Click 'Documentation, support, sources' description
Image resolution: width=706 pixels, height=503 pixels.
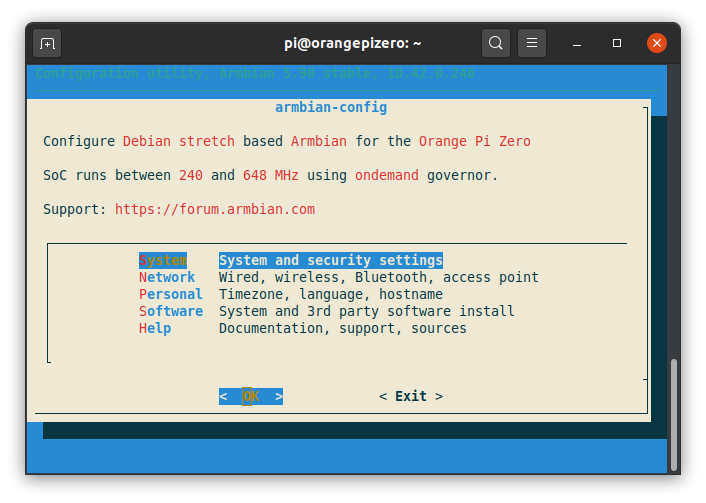pos(343,329)
